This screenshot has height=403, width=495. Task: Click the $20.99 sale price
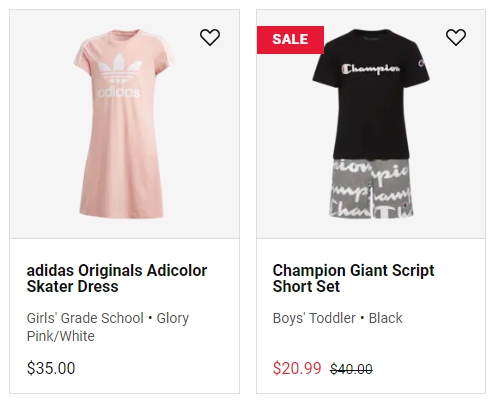[x=297, y=368]
